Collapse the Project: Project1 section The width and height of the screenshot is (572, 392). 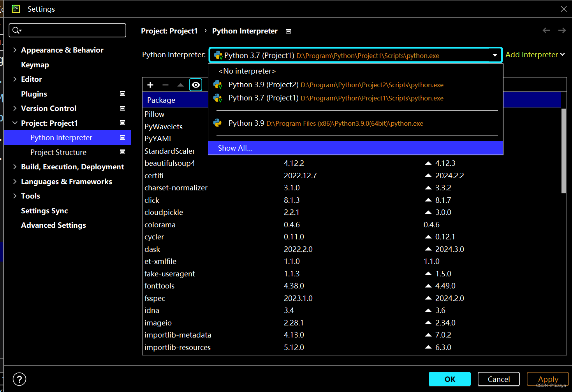[x=15, y=123]
